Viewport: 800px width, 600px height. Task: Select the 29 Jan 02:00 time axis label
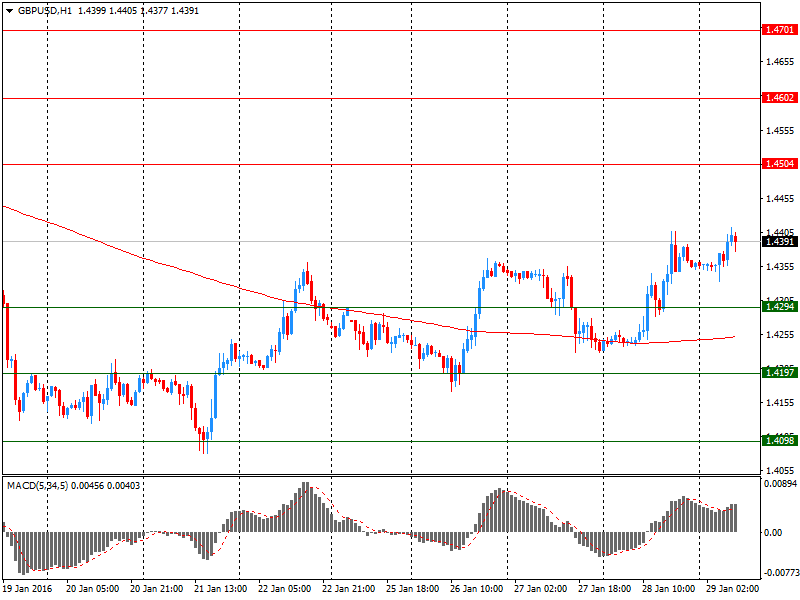[x=733, y=589]
